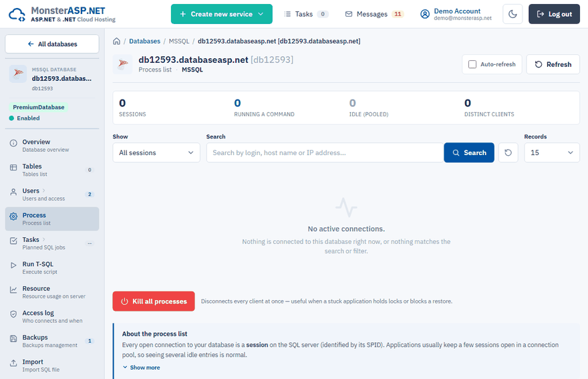This screenshot has width=588, height=379.
Task: Click the Demo Account user avatar icon
Action: (x=425, y=14)
